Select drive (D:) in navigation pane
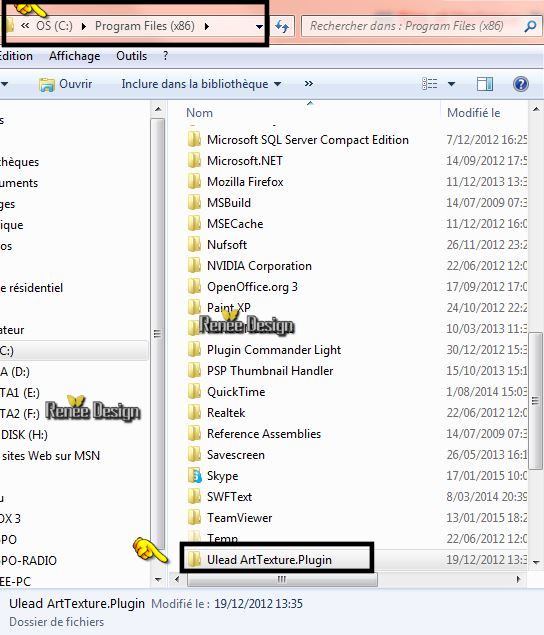The image size is (544, 635). pyautogui.click(x=15, y=372)
